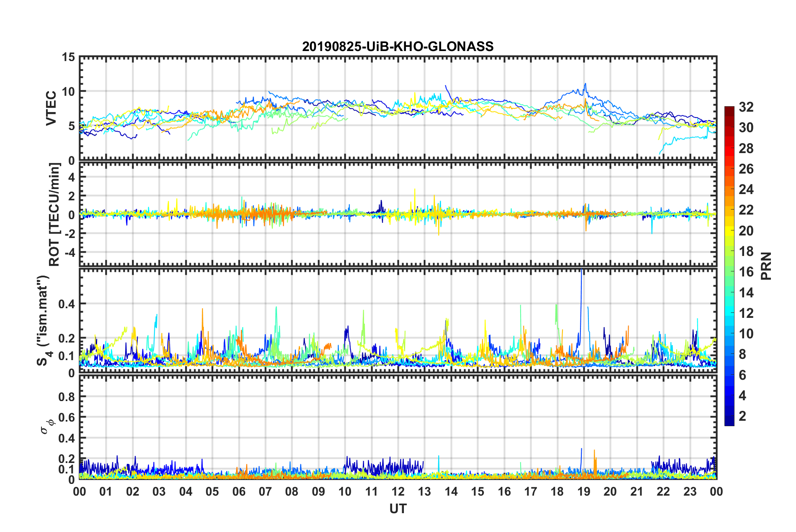Click the colorbar tick label 18

(x=746, y=251)
